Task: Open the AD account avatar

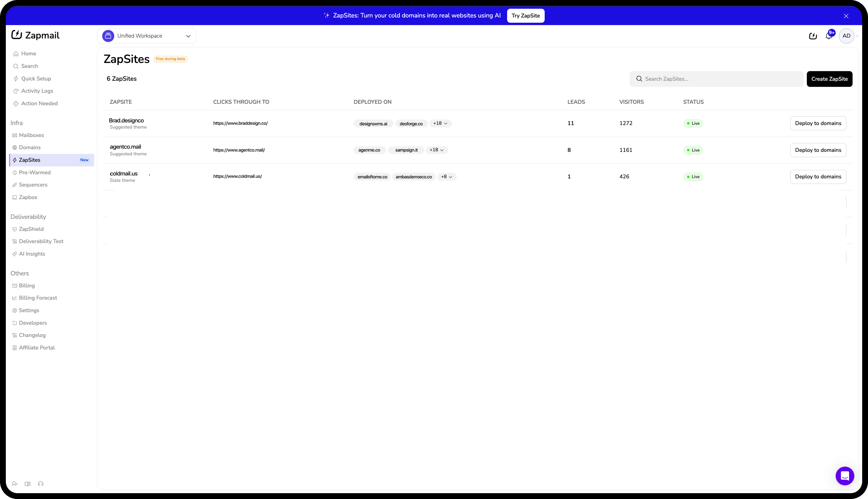Action: [846, 36]
